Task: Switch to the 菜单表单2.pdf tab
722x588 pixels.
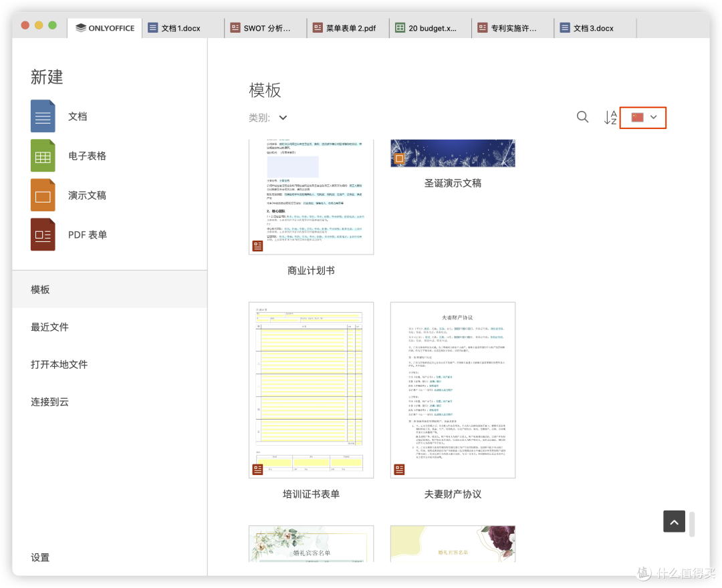Action: click(348, 28)
